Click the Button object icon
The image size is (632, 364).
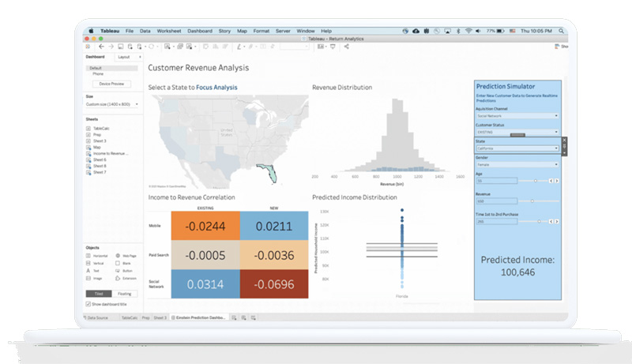118,271
